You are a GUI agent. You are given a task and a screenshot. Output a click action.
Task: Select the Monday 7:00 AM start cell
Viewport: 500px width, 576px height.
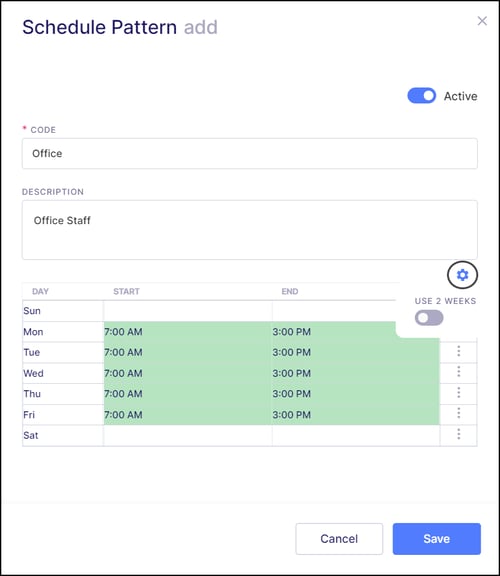click(188, 332)
